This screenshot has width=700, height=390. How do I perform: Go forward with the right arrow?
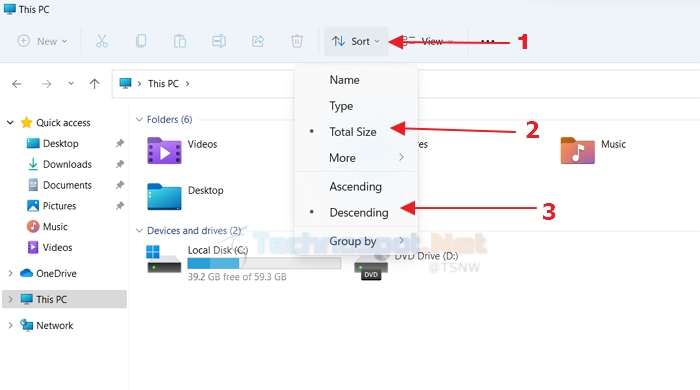tap(46, 84)
